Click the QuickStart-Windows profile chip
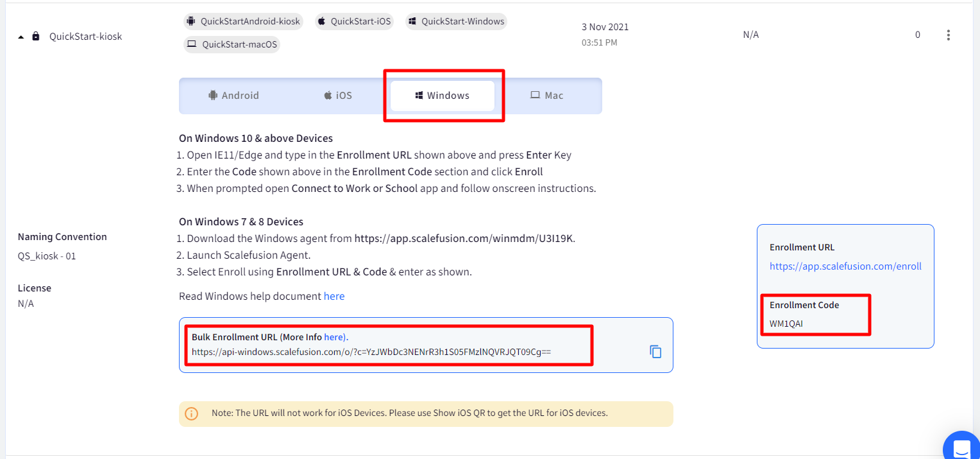 tap(456, 21)
